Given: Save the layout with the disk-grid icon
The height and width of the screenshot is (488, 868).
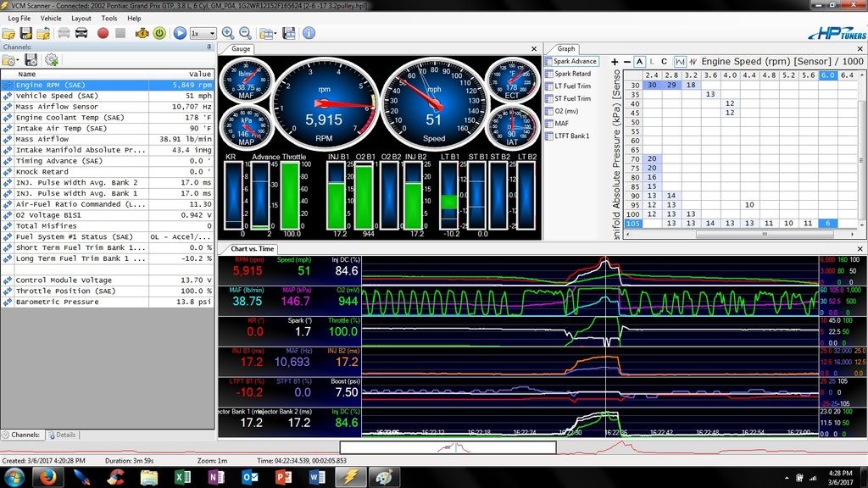Looking at the screenshot, I should [x=288, y=33].
